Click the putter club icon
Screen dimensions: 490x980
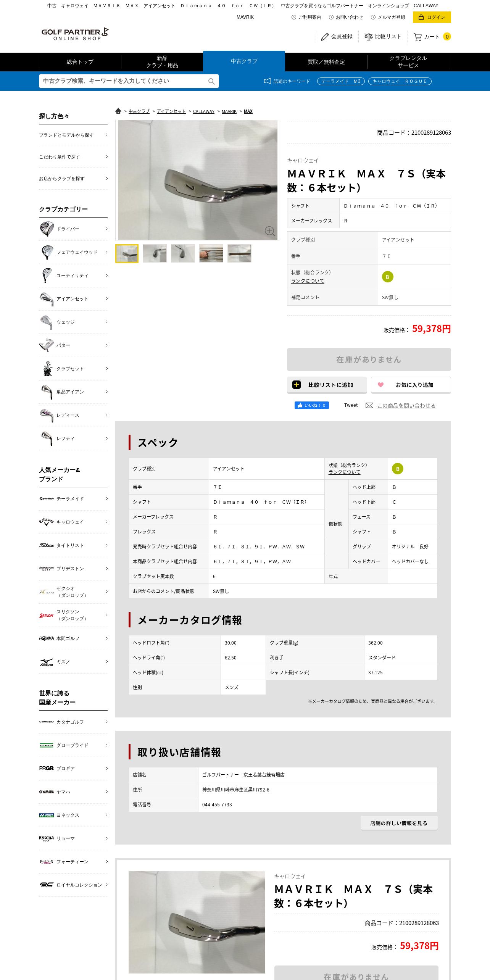pyautogui.click(x=47, y=345)
